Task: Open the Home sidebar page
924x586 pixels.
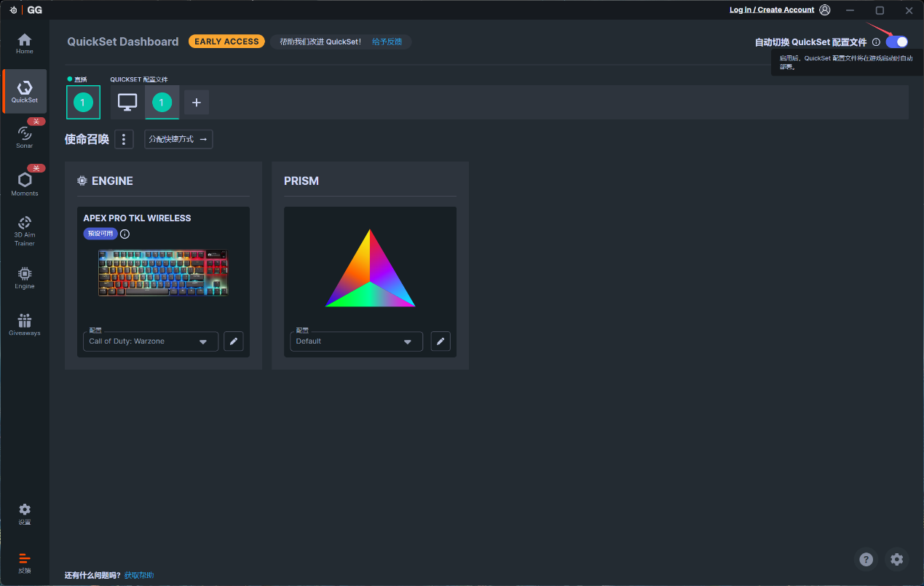Action: [x=25, y=44]
